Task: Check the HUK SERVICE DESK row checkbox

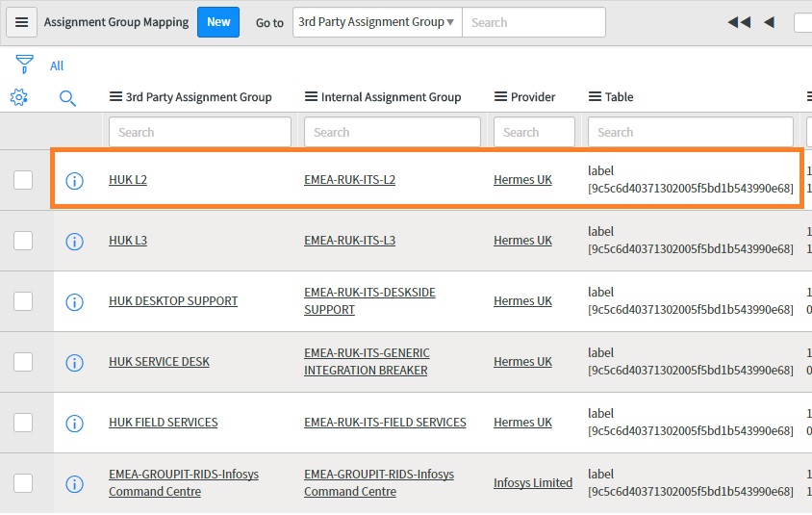Action: click(x=23, y=362)
